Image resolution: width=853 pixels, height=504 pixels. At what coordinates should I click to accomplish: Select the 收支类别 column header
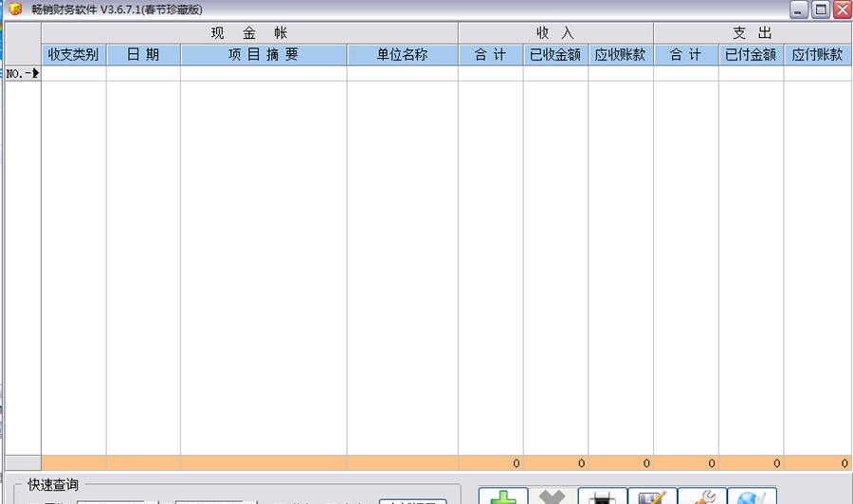click(x=74, y=55)
